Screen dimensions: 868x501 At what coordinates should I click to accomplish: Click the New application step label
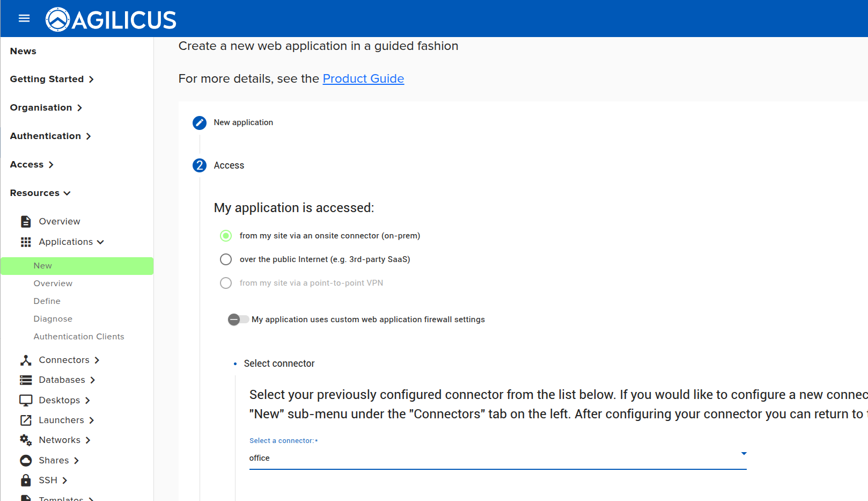tap(244, 122)
